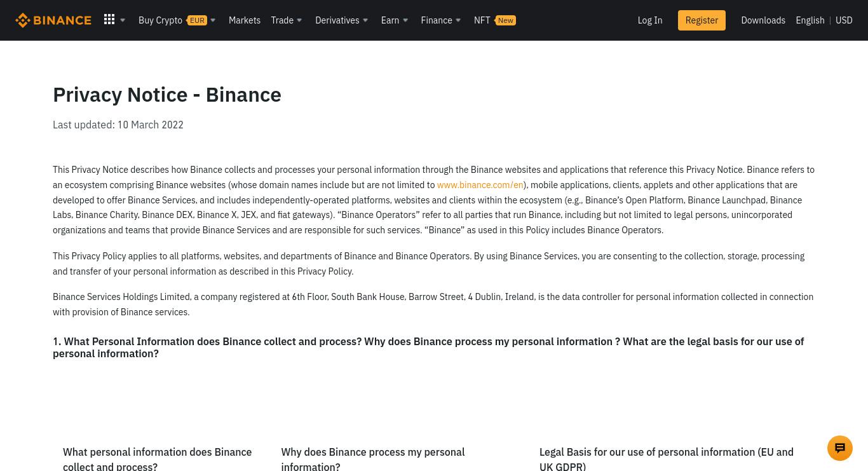Expand the Derivatives dropdown arrow

point(365,20)
